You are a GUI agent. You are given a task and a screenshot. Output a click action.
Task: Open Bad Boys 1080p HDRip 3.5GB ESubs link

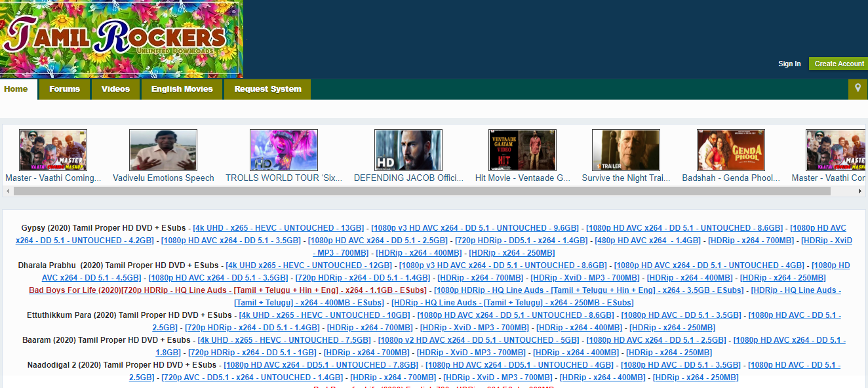(x=589, y=290)
